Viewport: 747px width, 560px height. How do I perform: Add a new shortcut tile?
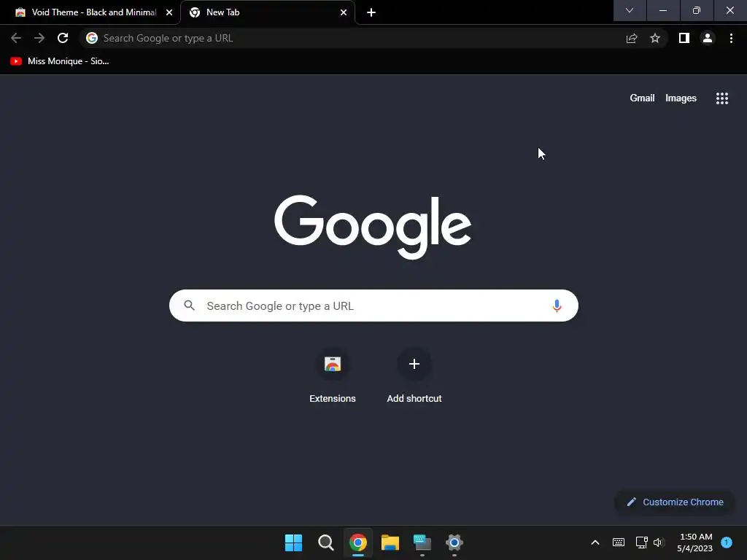(x=414, y=376)
